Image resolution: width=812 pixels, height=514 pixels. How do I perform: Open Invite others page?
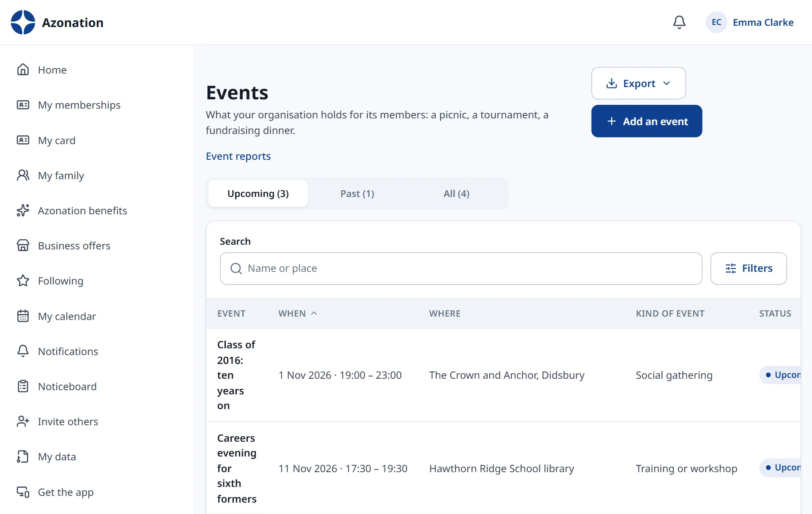tap(68, 421)
